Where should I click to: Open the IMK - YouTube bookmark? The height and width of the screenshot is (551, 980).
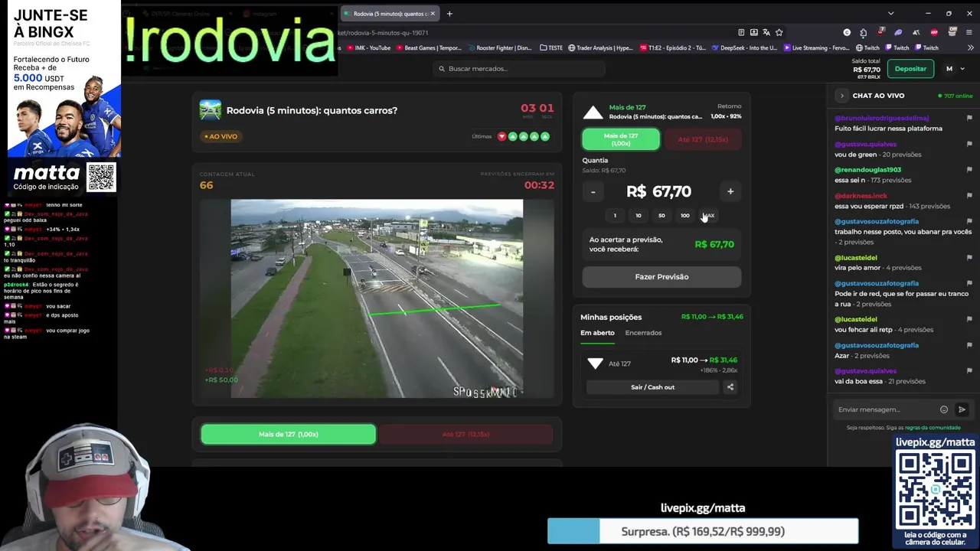point(368,47)
